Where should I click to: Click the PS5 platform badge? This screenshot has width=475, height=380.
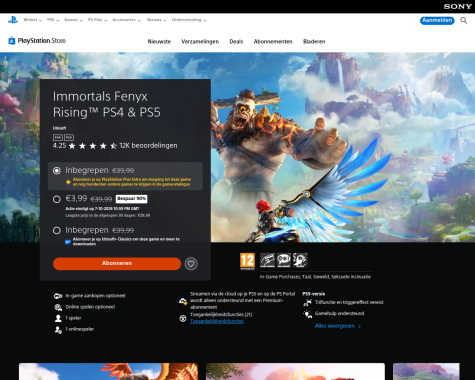69,137
